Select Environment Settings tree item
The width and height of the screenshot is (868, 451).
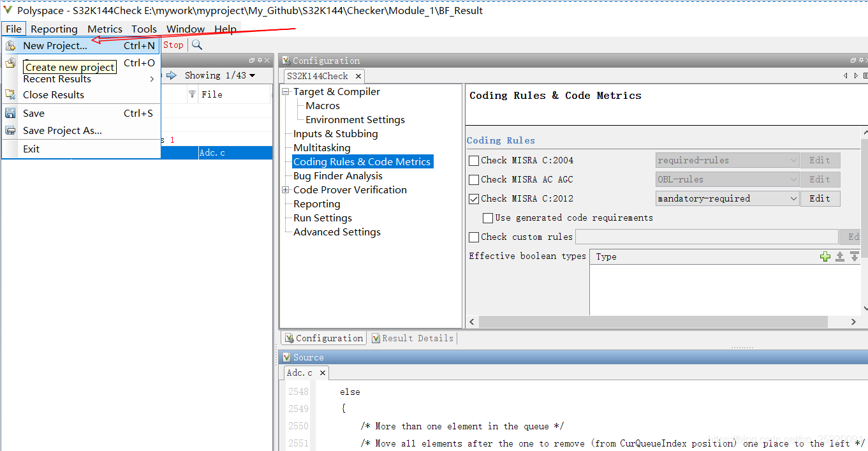(355, 120)
